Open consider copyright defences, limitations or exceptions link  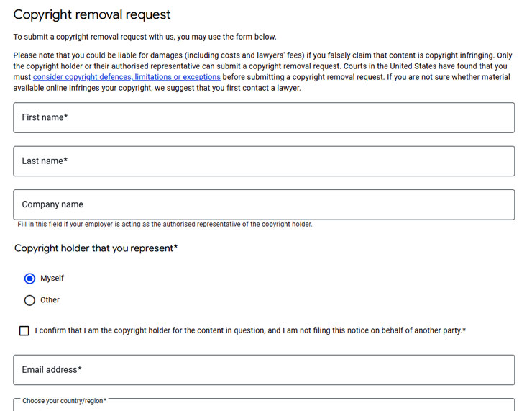(127, 77)
